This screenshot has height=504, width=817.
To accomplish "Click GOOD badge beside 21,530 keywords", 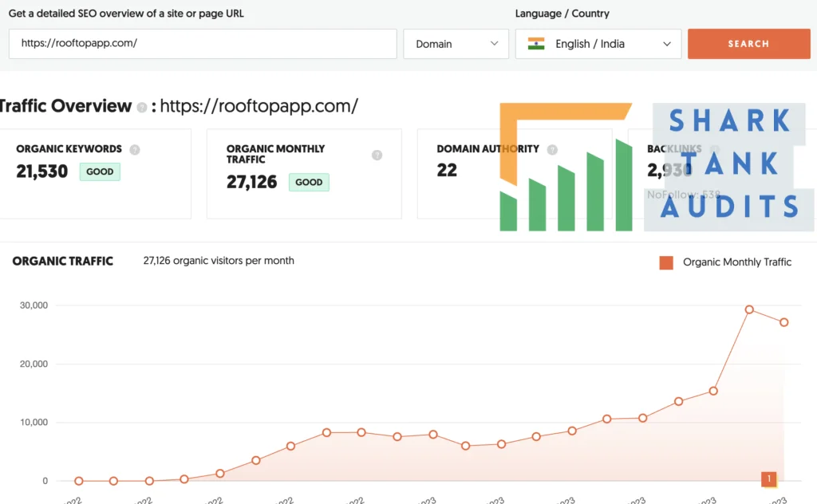I will (100, 171).
